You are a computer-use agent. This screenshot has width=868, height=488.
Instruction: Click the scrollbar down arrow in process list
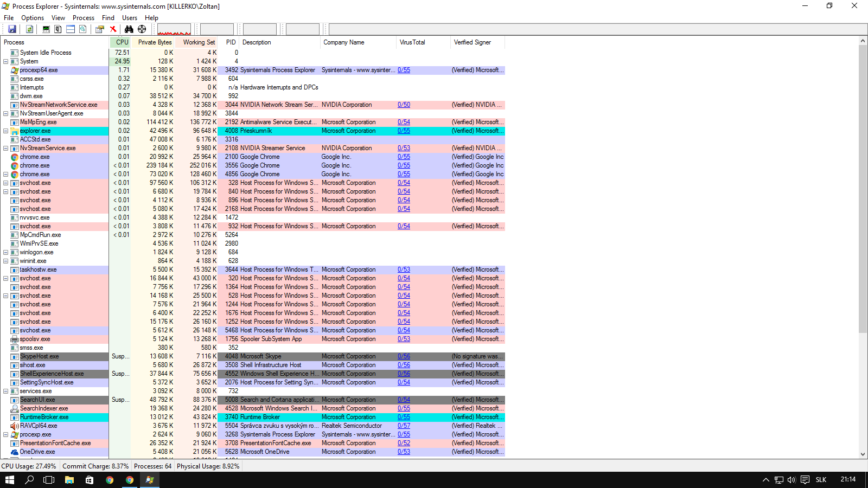pos(863,454)
